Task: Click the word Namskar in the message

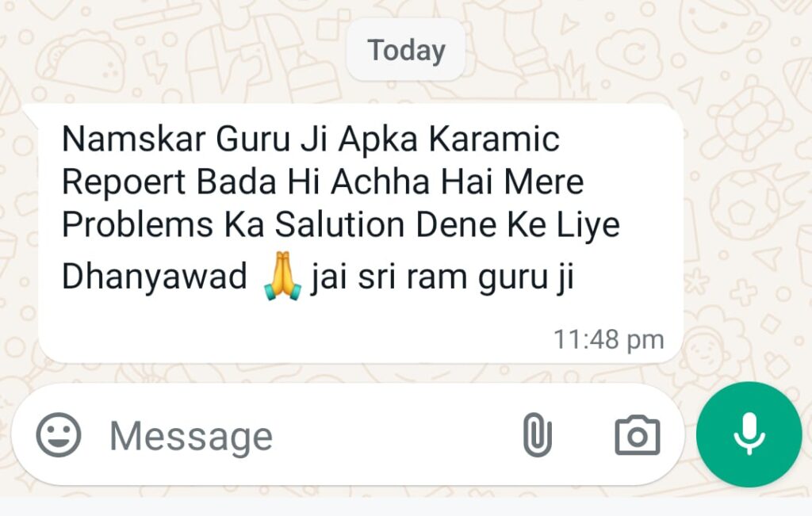Action: click(x=133, y=139)
